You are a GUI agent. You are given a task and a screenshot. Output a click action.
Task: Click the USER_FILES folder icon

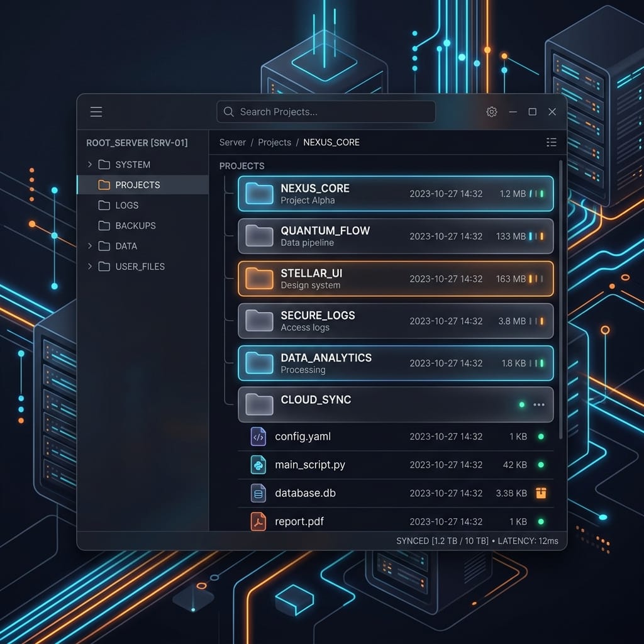104,266
